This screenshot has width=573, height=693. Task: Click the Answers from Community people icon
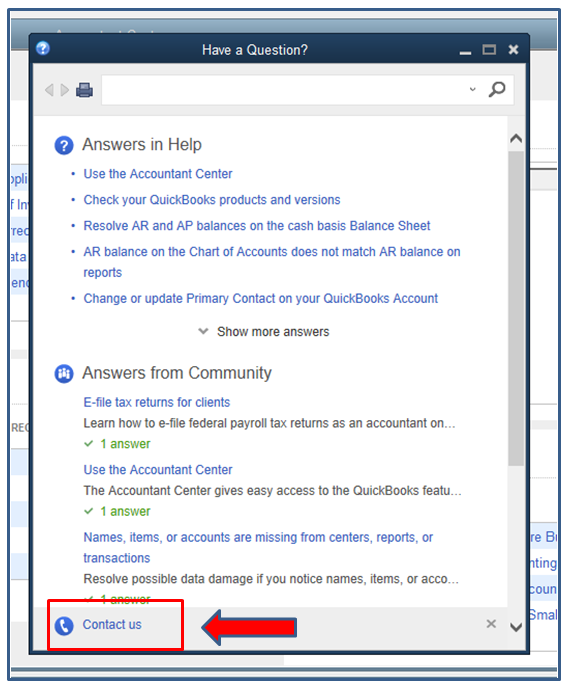tap(64, 374)
